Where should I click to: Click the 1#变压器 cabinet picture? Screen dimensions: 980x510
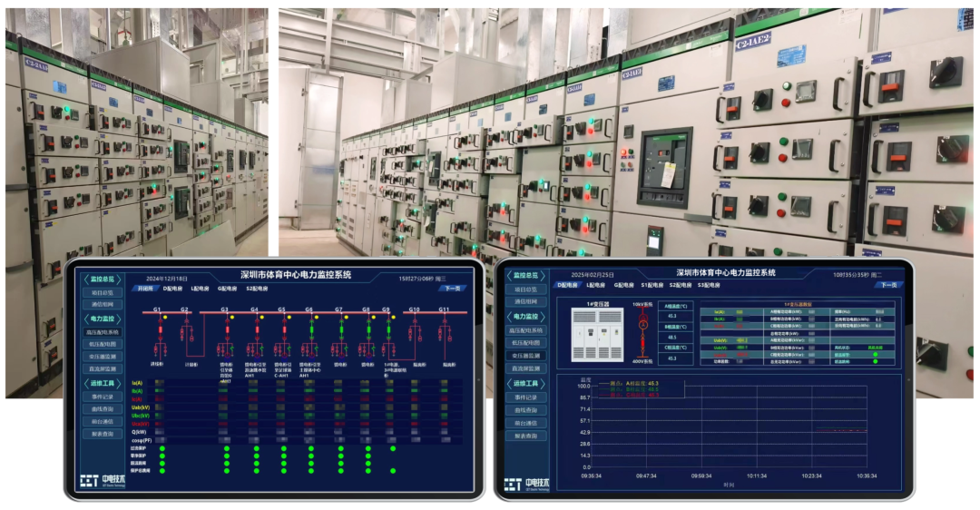[x=597, y=335]
